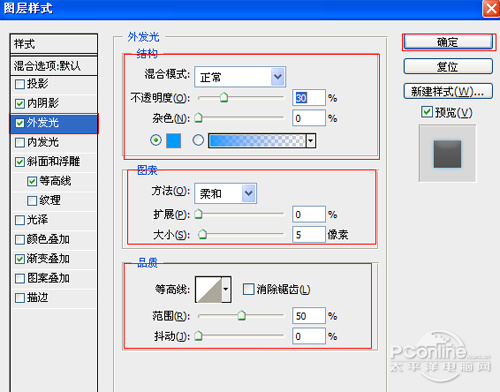Click the blue-to-transparent gradient bar
Viewport: 500px width, 392px height.
click(257, 140)
